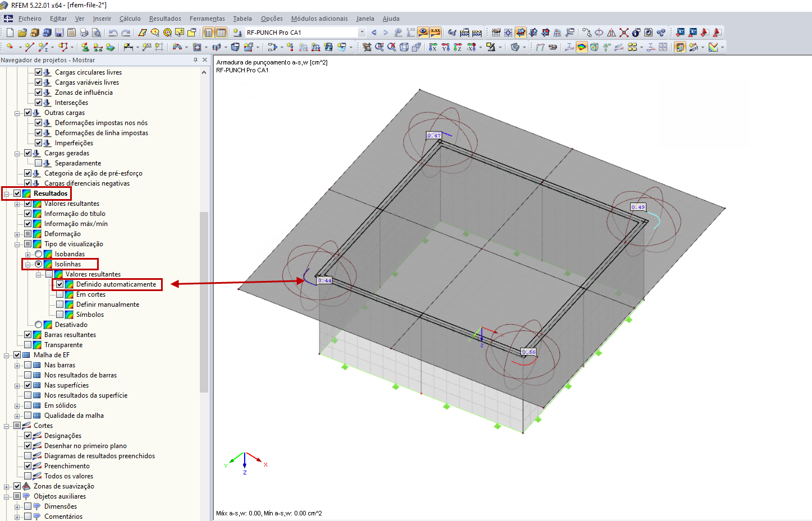The width and height of the screenshot is (812, 521).
Task: Open the Resultados menu
Action: click(165, 19)
